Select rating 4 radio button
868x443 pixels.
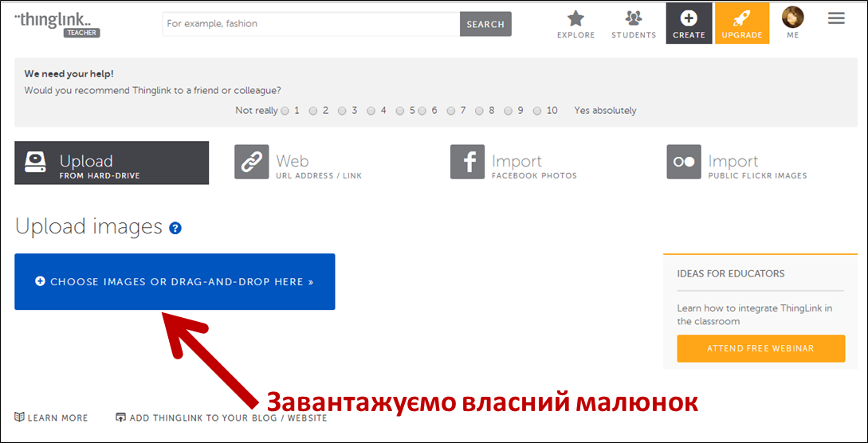point(371,111)
